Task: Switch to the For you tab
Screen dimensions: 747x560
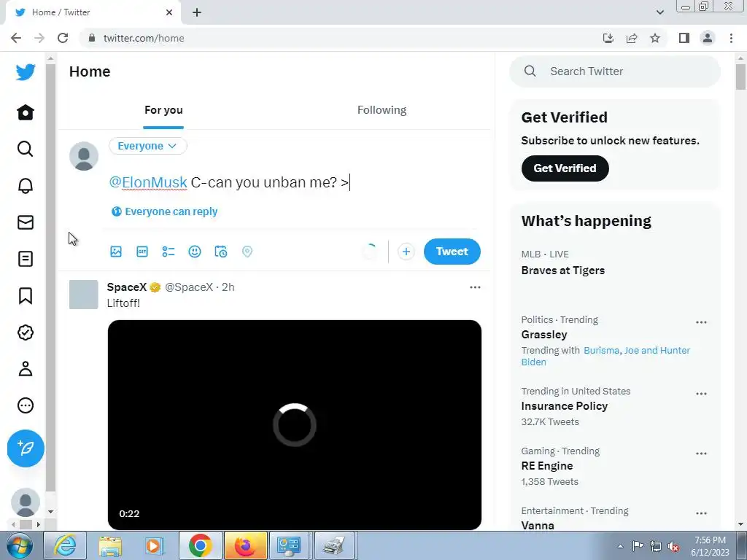Action: pyautogui.click(x=163, y=110)
